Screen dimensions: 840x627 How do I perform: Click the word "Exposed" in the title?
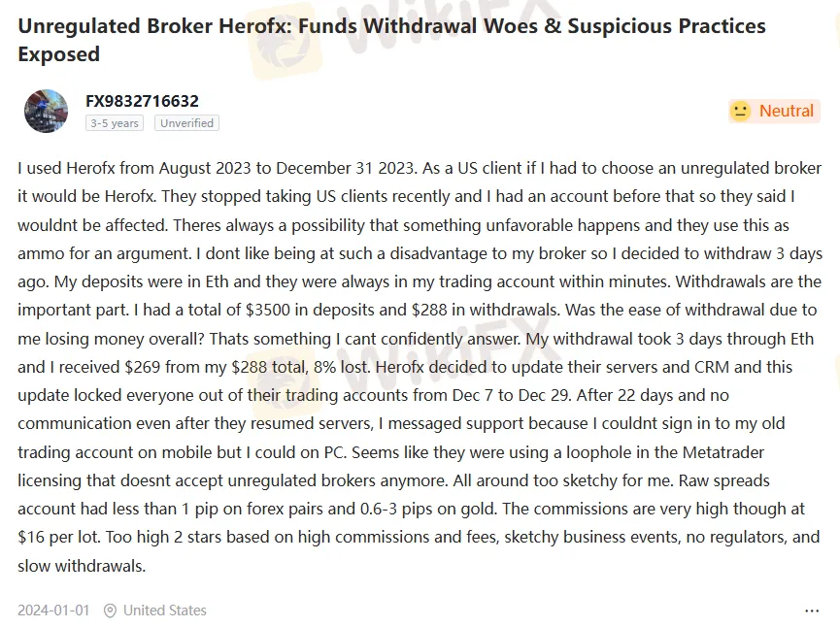58,54
